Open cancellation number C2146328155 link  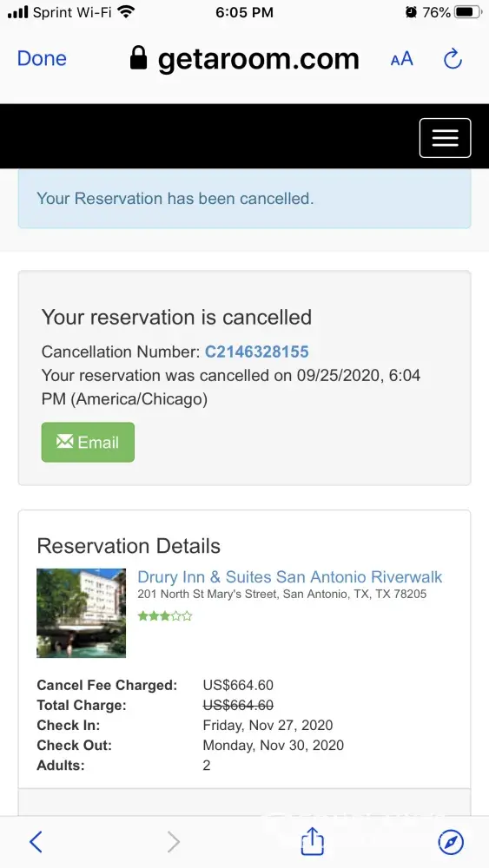[257, 352]
